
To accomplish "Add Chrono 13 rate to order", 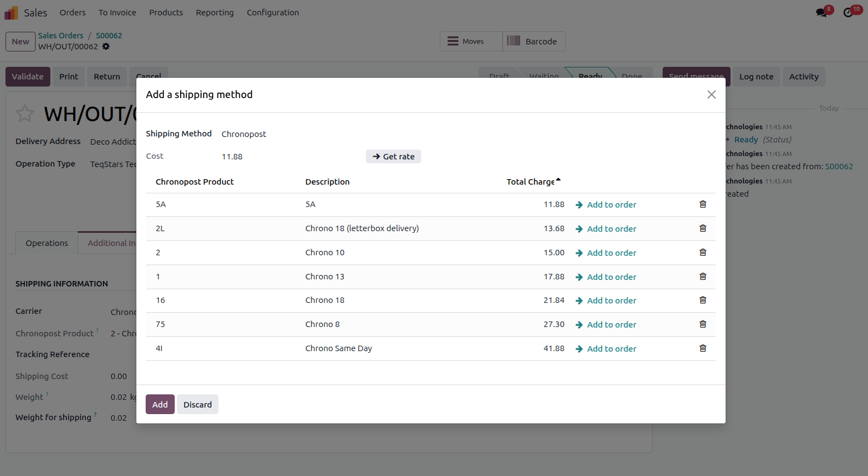I will [x=606, y=277].
